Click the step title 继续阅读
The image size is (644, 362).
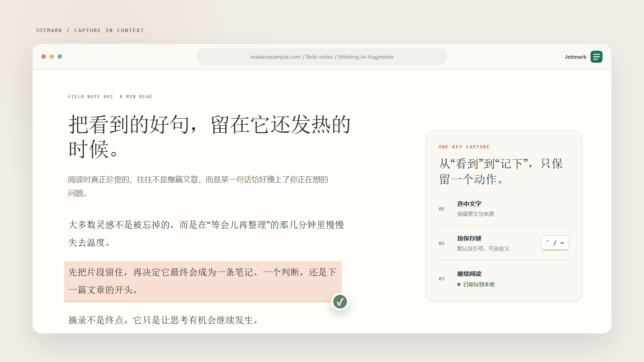469,274
